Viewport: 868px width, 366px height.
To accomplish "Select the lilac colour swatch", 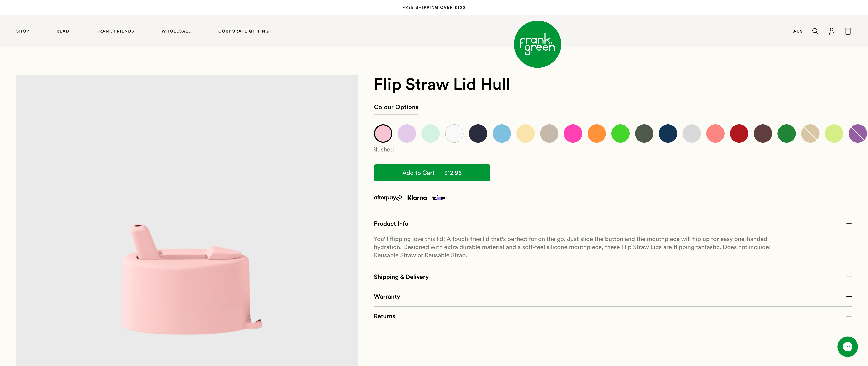I will 407,133.
